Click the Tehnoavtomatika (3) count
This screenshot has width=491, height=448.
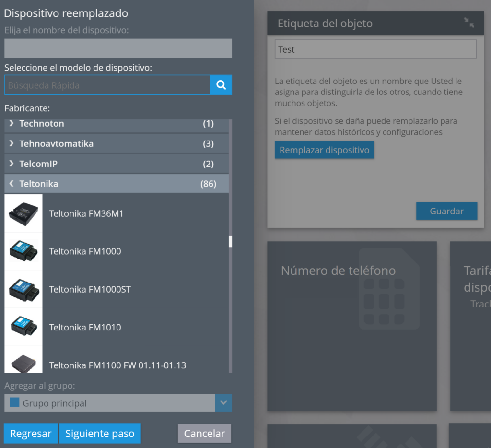[x=208, y=144]
